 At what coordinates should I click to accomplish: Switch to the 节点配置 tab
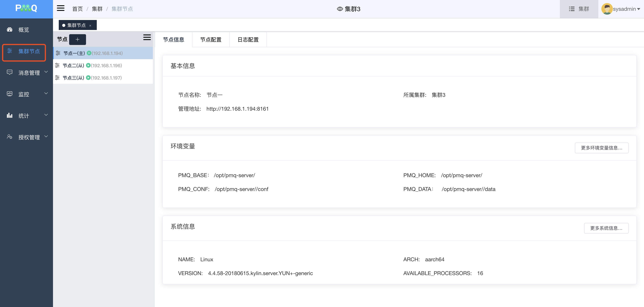pyautogui.click(x=211, y=40)
